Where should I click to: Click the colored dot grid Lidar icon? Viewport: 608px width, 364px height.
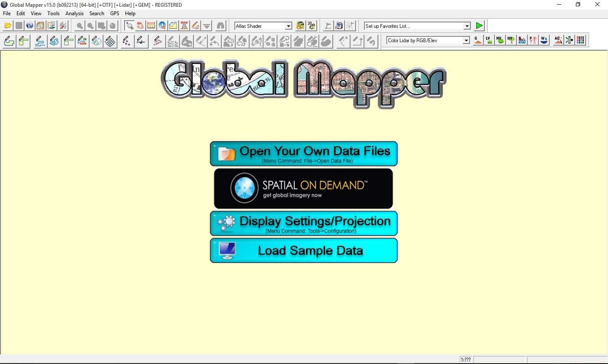[x=581, y=40]
